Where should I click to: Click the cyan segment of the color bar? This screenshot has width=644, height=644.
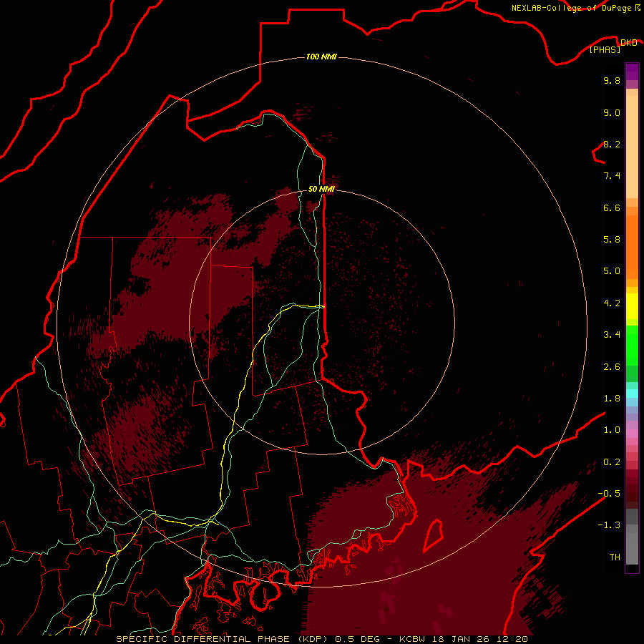pos(632,394)
